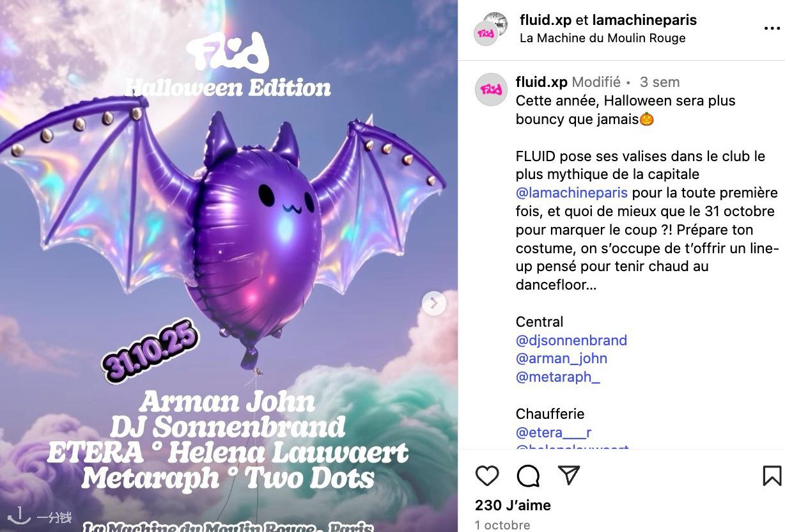
Task: Save post with the bookmark icon
Action: coord(772,476)
